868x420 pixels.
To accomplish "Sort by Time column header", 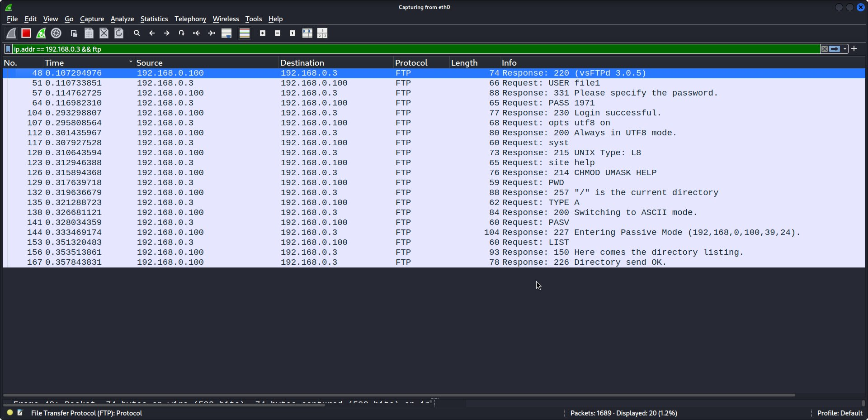I will (x=89, y=62).
